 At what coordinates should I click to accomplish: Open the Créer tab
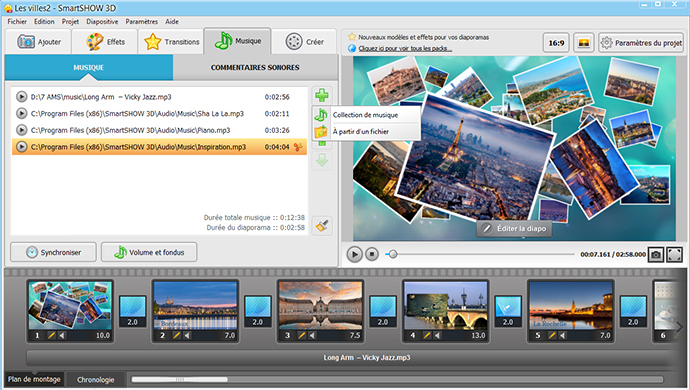(305, 42)
